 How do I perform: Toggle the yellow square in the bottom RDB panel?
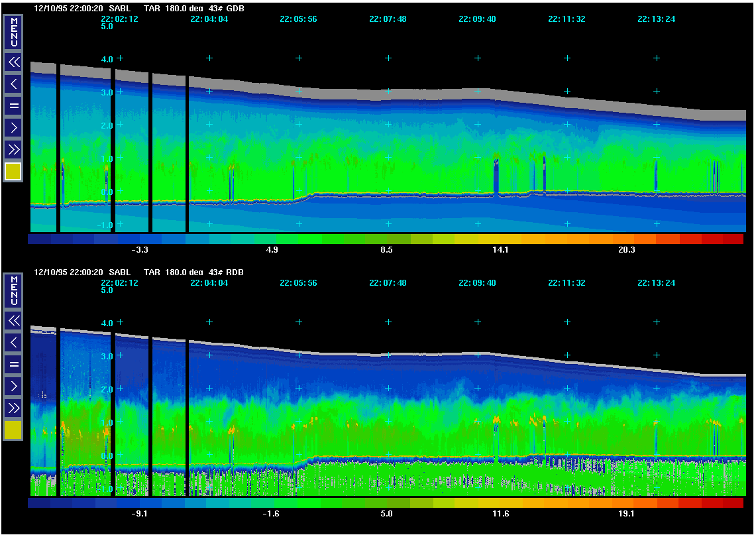point(13,430)
